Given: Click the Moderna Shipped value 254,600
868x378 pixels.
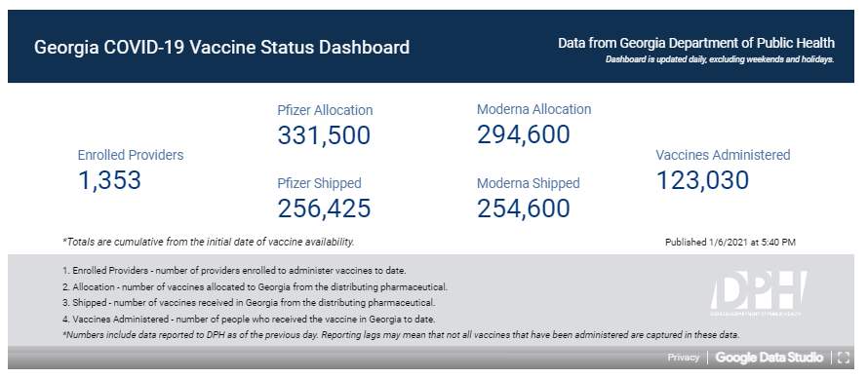Looking at the screenshot, I should (x=524, y=208).
